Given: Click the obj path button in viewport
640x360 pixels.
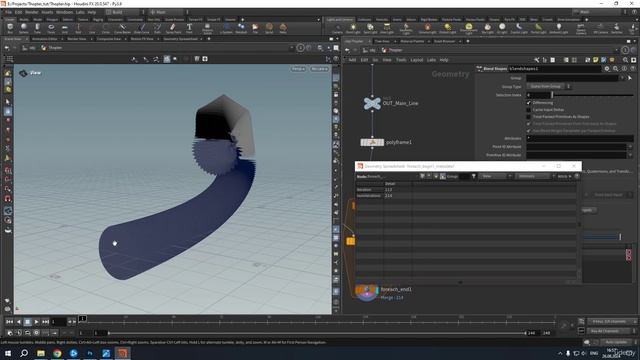Looking at the screenshot, I should click(29, 48).
